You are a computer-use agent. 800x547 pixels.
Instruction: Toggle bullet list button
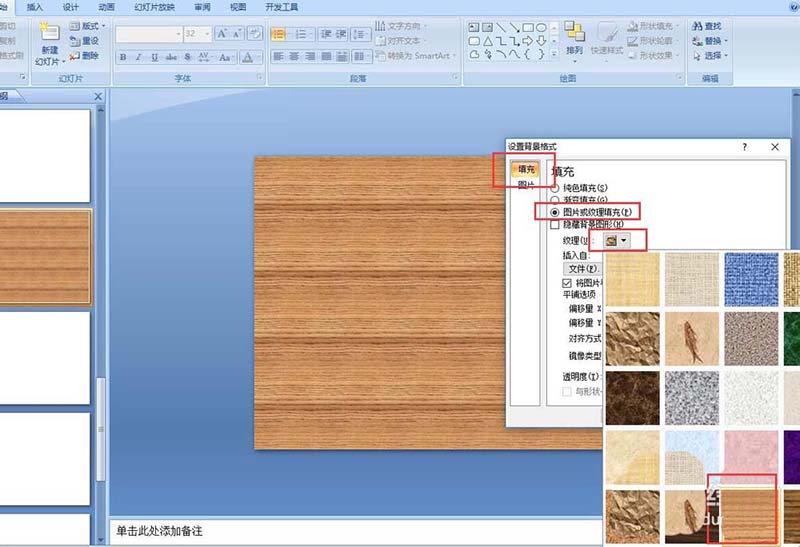tap(278, 34)
